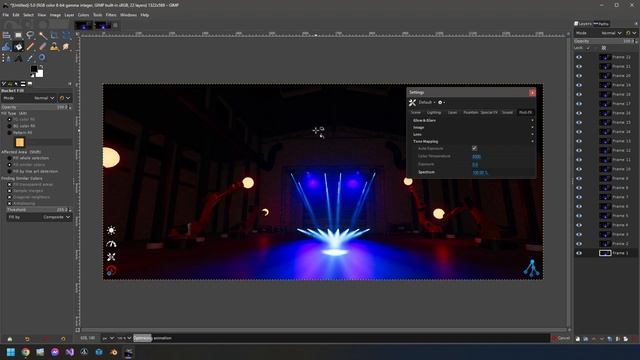This screenshot has height=360, width=640.
Task: Select the Bucket Fill tool
Action: pyautogui.click(x=18, y=47)
